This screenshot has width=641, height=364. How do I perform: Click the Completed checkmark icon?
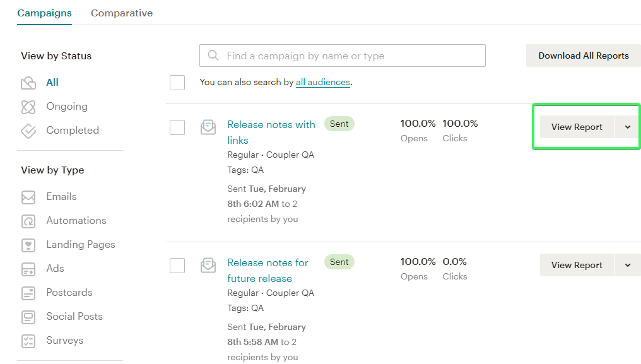coord(28,131)
